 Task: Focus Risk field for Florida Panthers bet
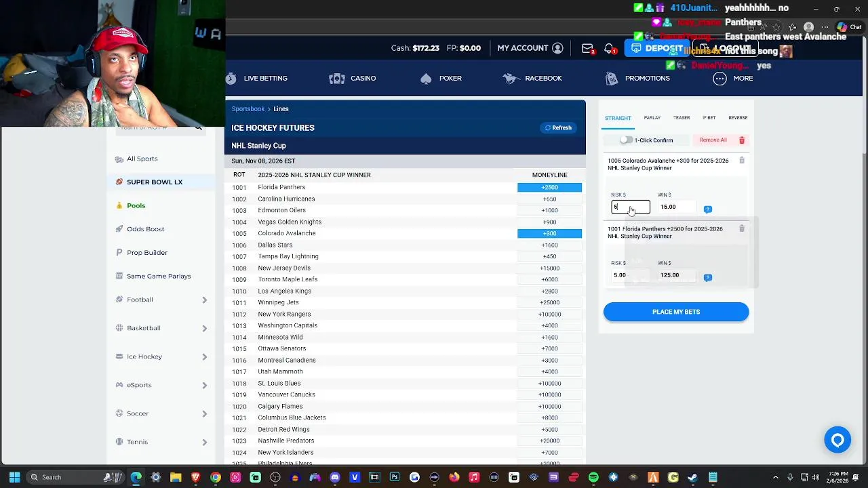(x=631, y=275)
